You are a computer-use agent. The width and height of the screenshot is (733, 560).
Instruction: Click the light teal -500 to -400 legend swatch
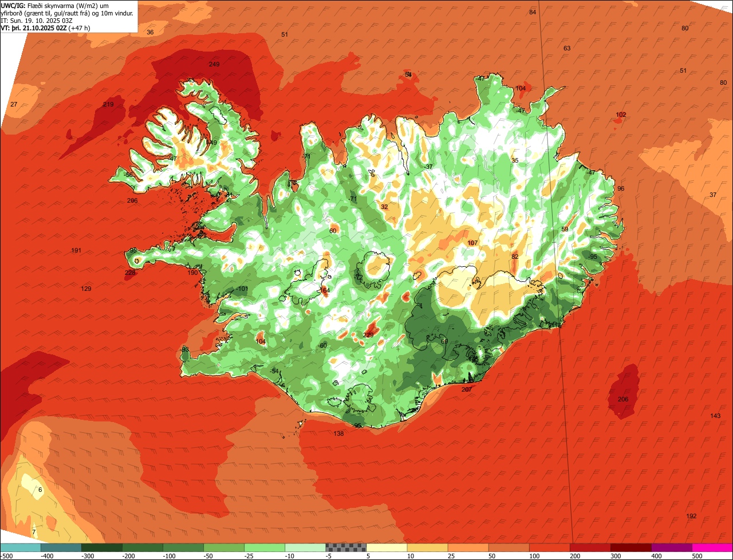click(21, 547)
